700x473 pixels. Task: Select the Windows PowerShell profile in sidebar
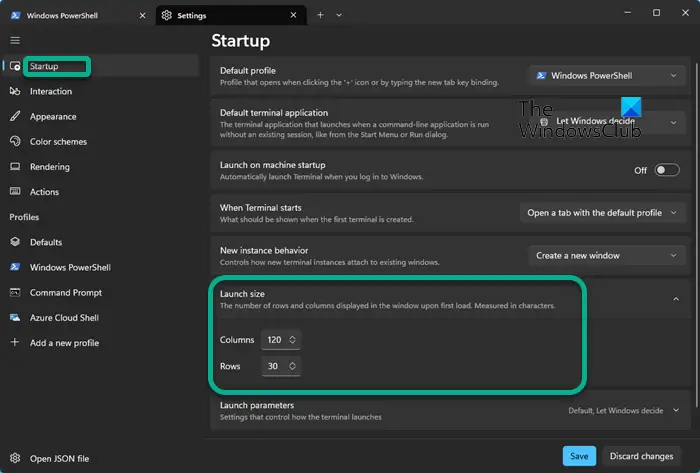101,267
